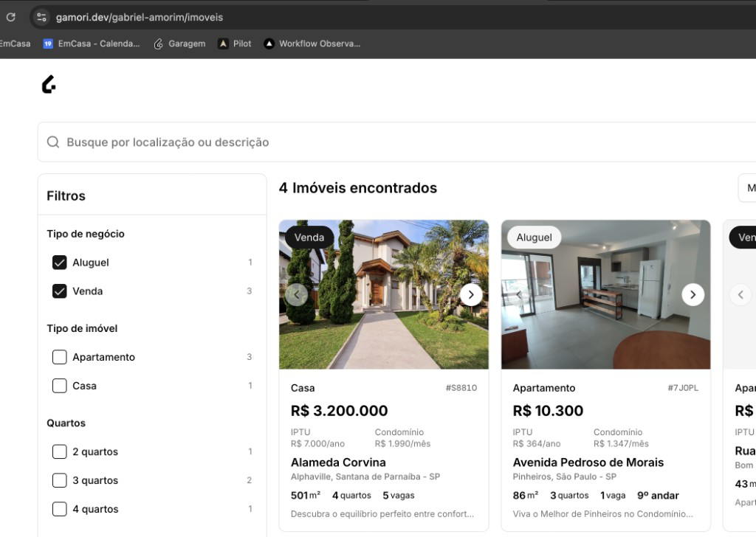Click the Garagem bookmark favicon
756x537 pixels.
click(158, 44)
